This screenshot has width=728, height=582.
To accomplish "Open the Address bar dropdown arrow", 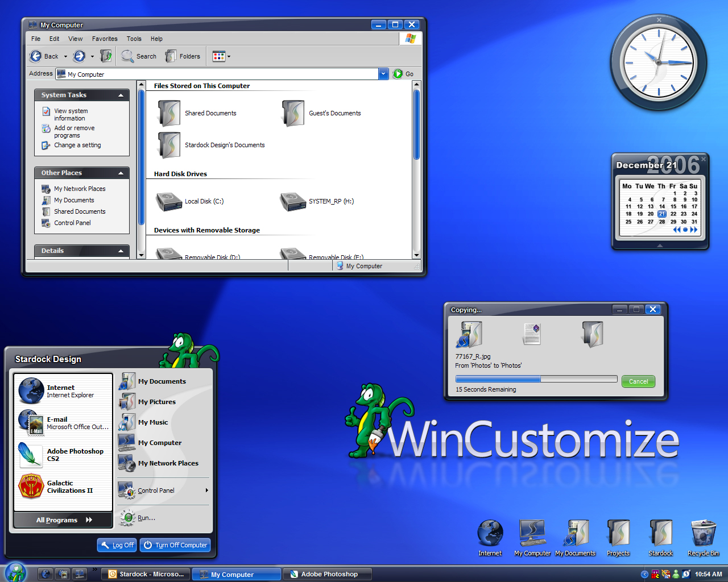I will 383,74.
